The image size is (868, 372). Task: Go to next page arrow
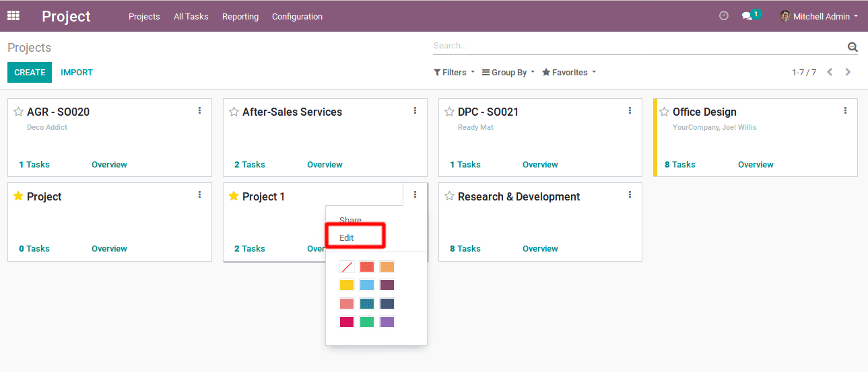click(x=848, y=72)
